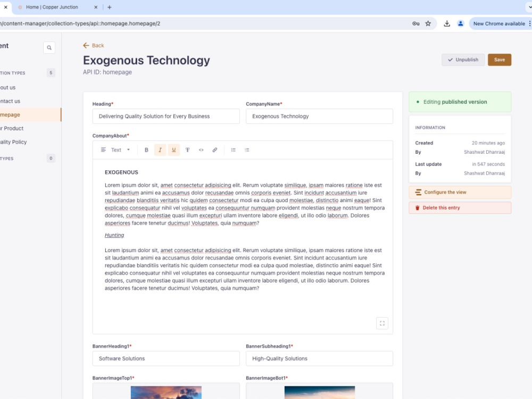Unpublish this entry
The width and height of the screenshot is (532, 399).
(x=463, y=60)
